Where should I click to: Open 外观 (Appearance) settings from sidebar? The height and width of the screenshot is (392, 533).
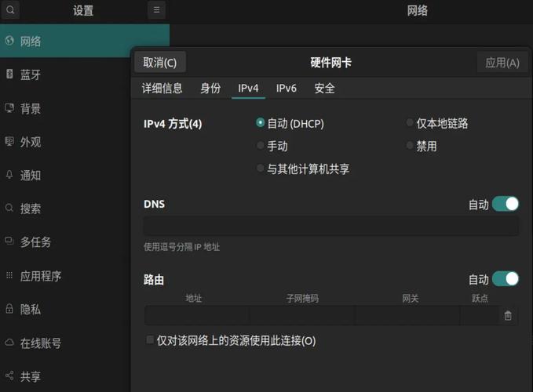31,142
